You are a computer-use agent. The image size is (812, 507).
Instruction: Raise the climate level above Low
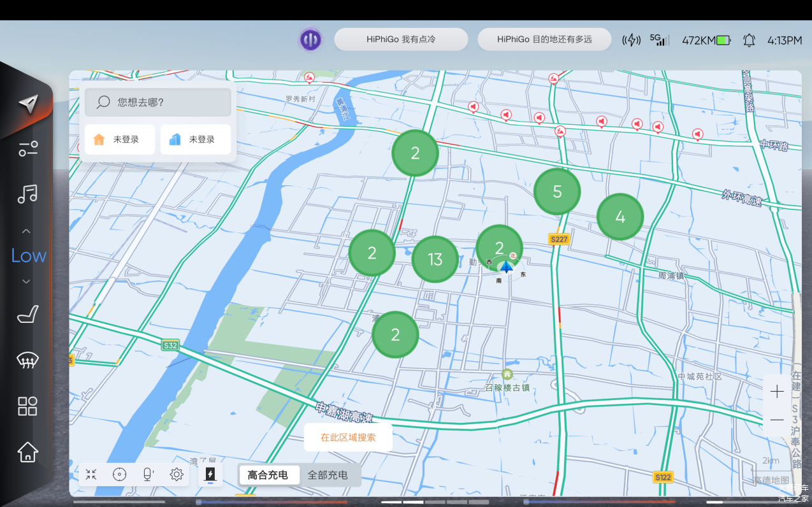click(26, 231)
